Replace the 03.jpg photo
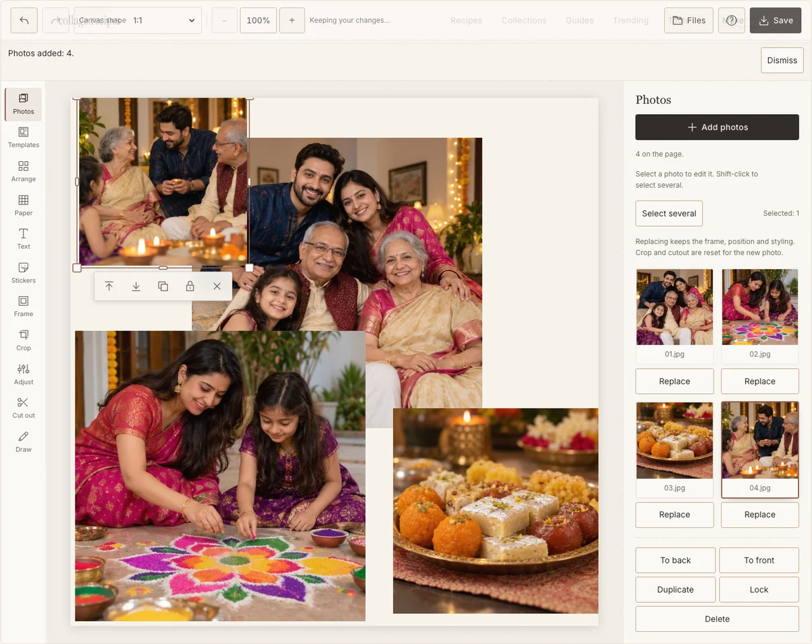 point(674,515)
